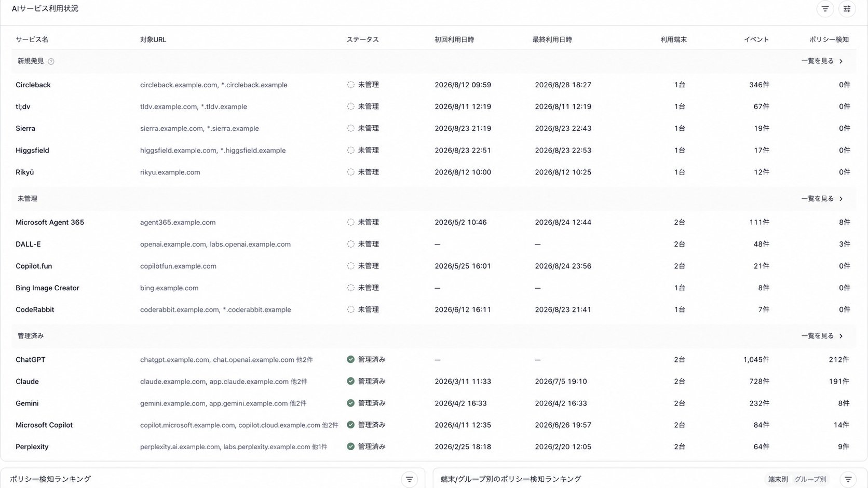Click 1,045件 event count for ChatGPT

click(x=756, y=359)
